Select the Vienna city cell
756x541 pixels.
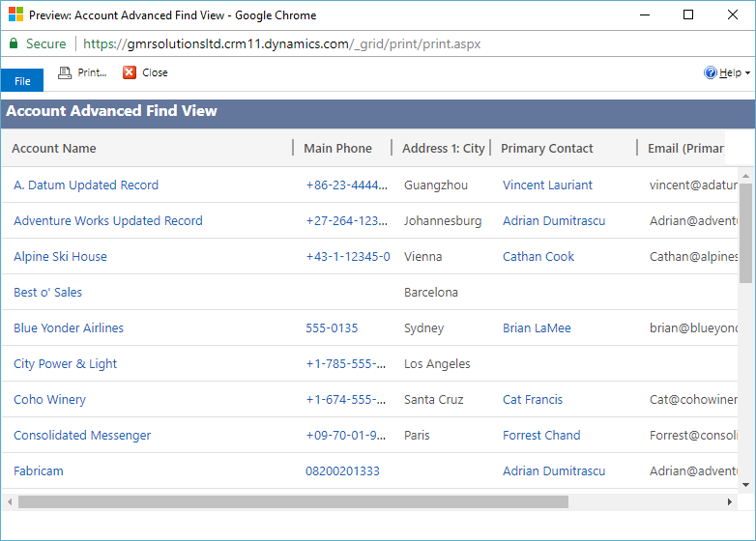coord(422,256)
